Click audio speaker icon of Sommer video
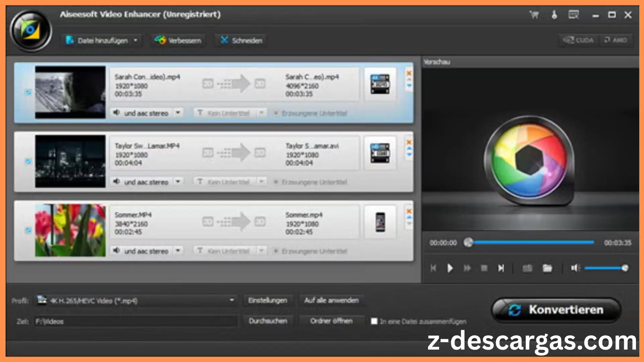Screen dimensions: 644x362 click(x=116, y=250)
